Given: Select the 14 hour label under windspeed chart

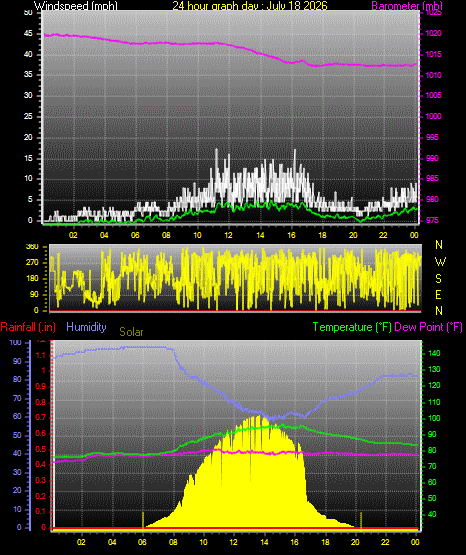Looking at the screenshot, I should click(260, 235).
